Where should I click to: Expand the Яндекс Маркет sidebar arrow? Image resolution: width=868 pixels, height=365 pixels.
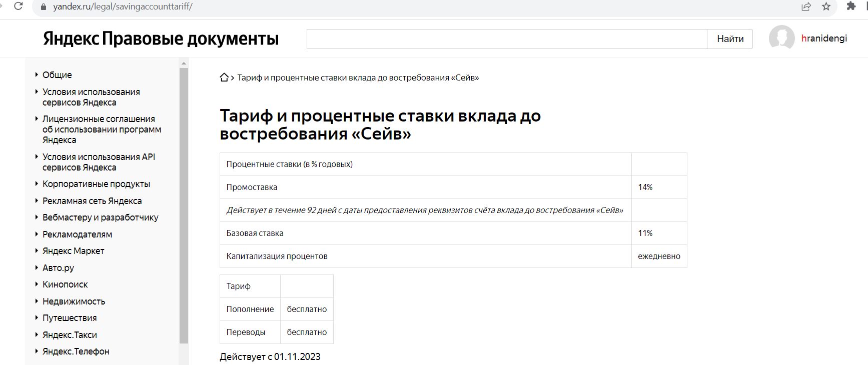[37, 250]
